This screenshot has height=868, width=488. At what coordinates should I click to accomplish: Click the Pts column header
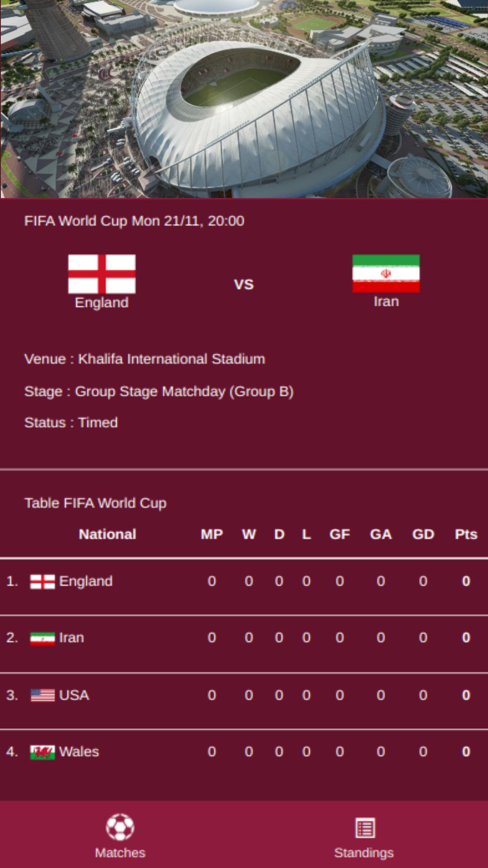click(x=466, y=534)
